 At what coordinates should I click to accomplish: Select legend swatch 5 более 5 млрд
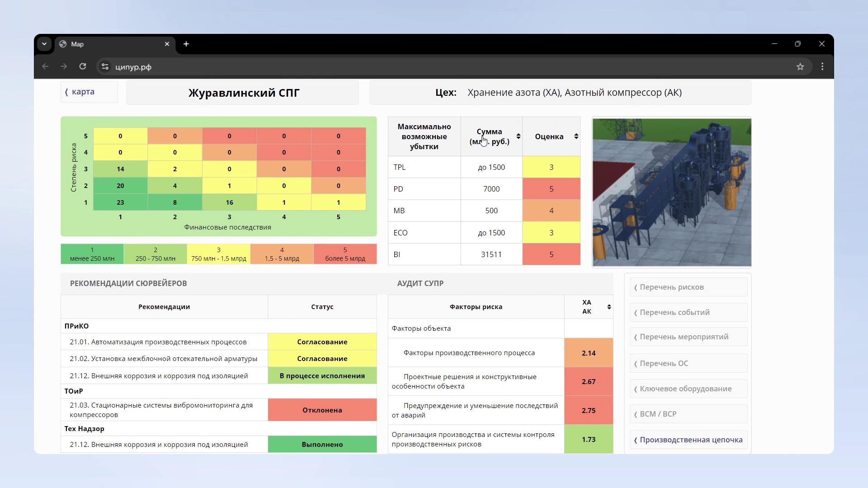[x=345, y=254]
